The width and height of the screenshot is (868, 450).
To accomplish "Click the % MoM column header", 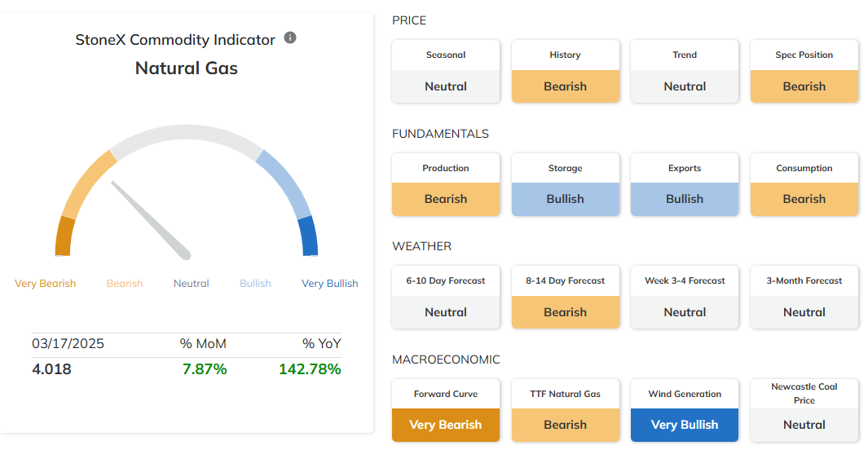I will point(203,344).
